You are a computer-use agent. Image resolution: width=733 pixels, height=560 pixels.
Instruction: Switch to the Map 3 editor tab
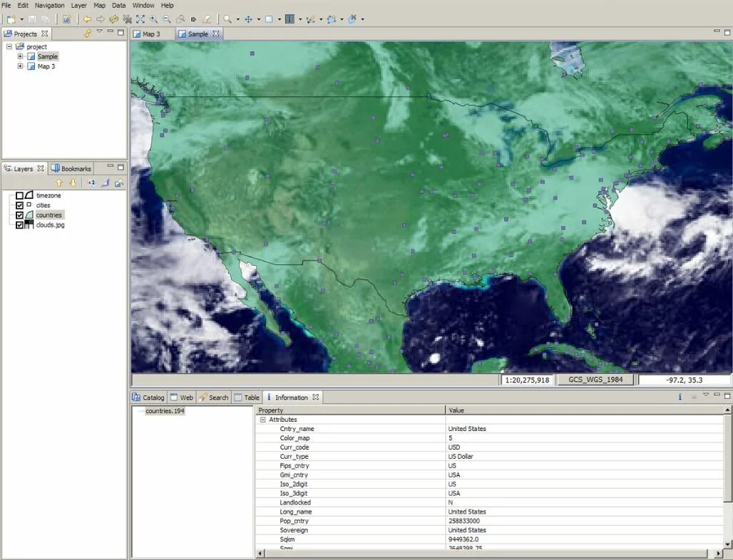[x=151, y=33]
